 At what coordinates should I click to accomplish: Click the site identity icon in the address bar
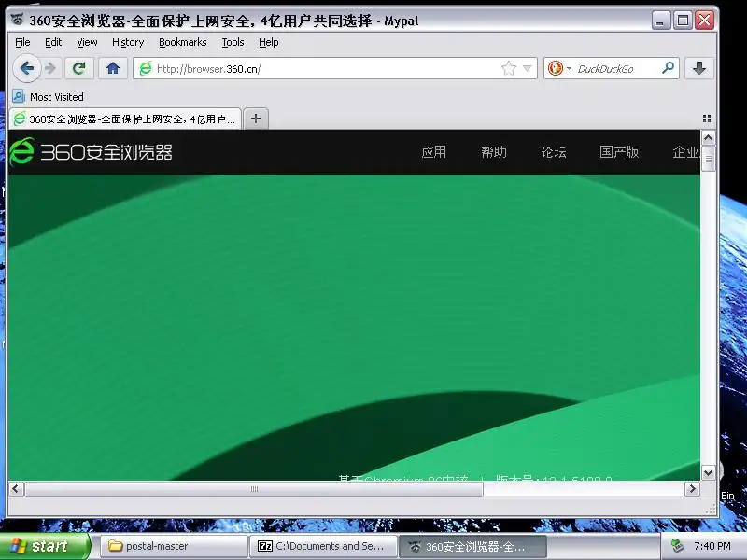[146, 68]
